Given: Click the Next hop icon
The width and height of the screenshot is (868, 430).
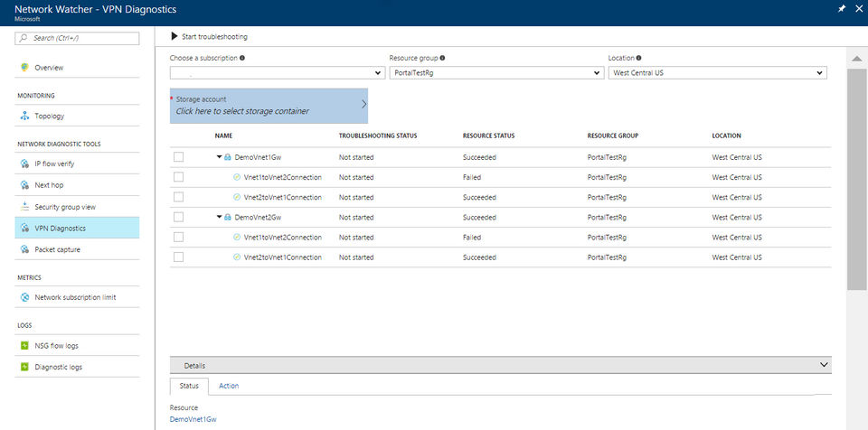Looking at the screenshot, I should (x=24, y=185).
